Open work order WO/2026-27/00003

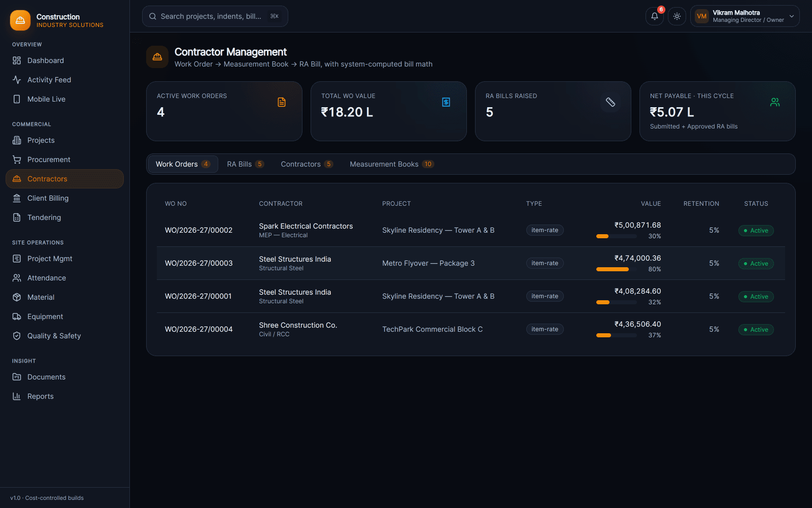(198, 263)
